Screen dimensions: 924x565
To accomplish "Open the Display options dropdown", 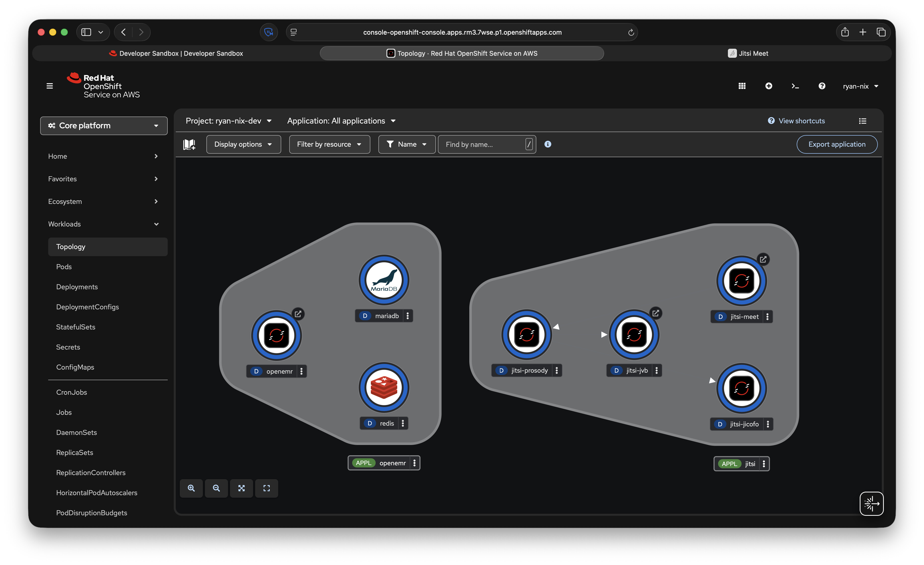I will tap(243, 144).
